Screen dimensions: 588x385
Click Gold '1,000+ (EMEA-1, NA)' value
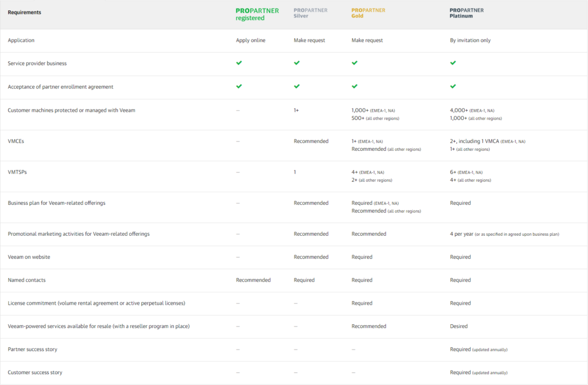373,110
